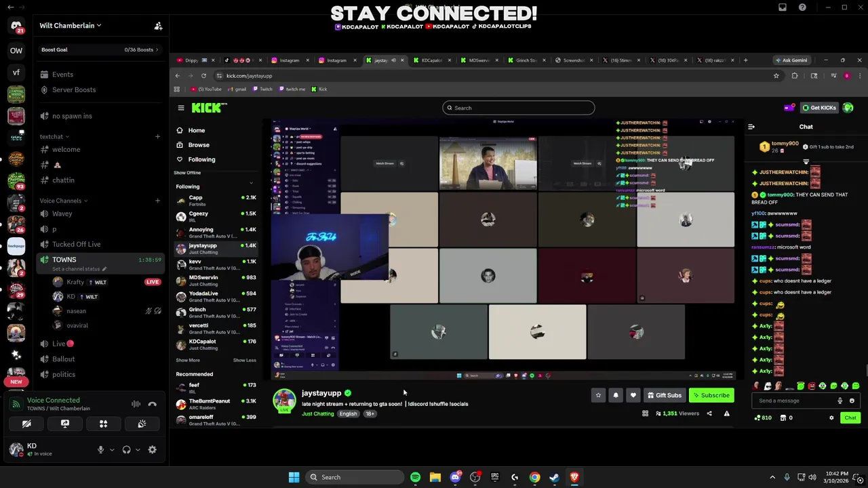Open Kick profile avatar menu

(848, 108)
